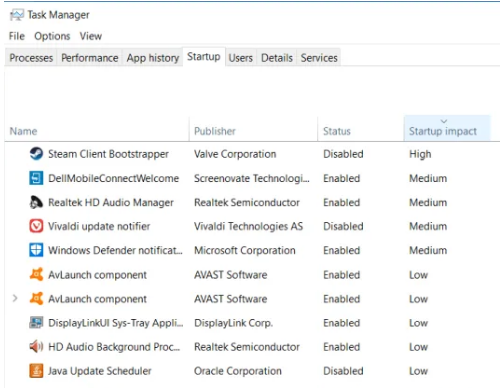Click Disabled status of Java Update Scheduler
This screenshot has height=388, width=500.
(x=343, y=371)
